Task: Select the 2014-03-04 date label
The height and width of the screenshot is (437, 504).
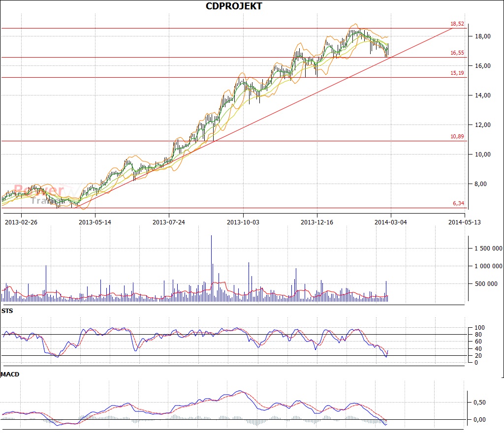Action: click(x=391, y=222)
